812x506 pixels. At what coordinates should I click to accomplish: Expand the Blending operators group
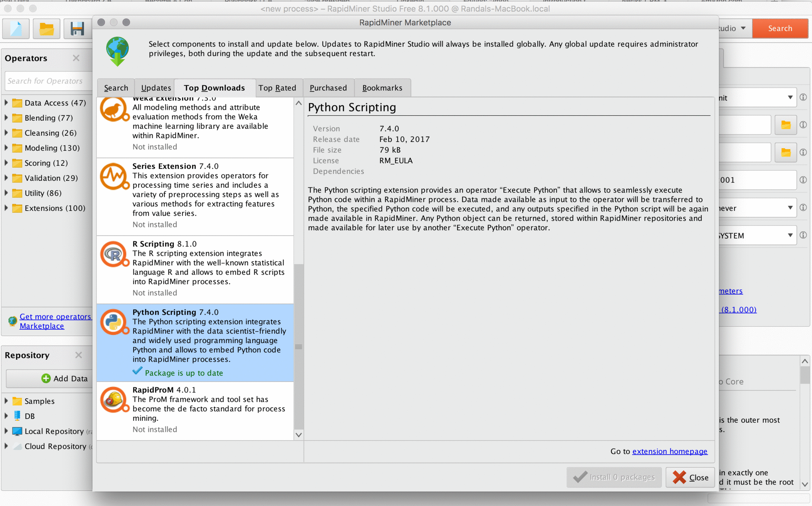6,118
